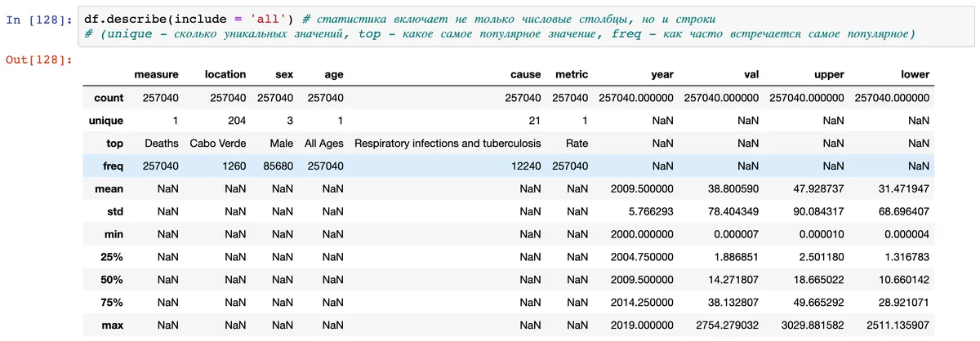This screenshot has height=341, width=980.
Task: Select the std year value 5.766293
Action: pyautogui.click(x=642, y=212)
